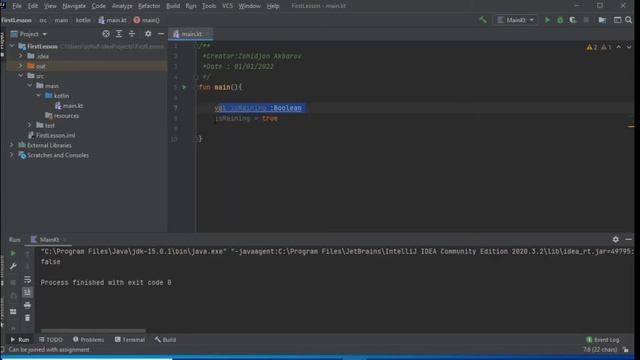Open the TODO tool window
Screen dimensions: 640x360
coord(51,340)
